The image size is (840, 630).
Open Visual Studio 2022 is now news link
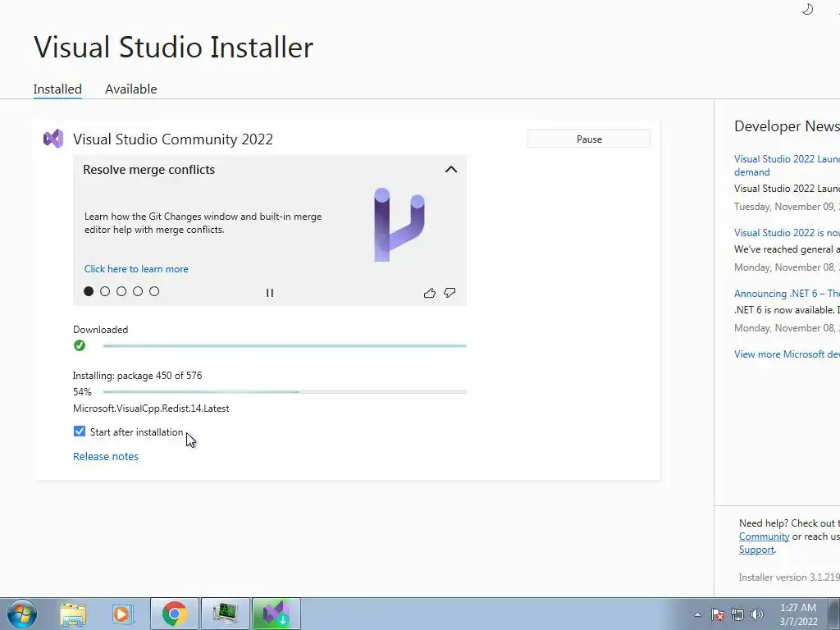pyautogui.click(x=787, y=232)
